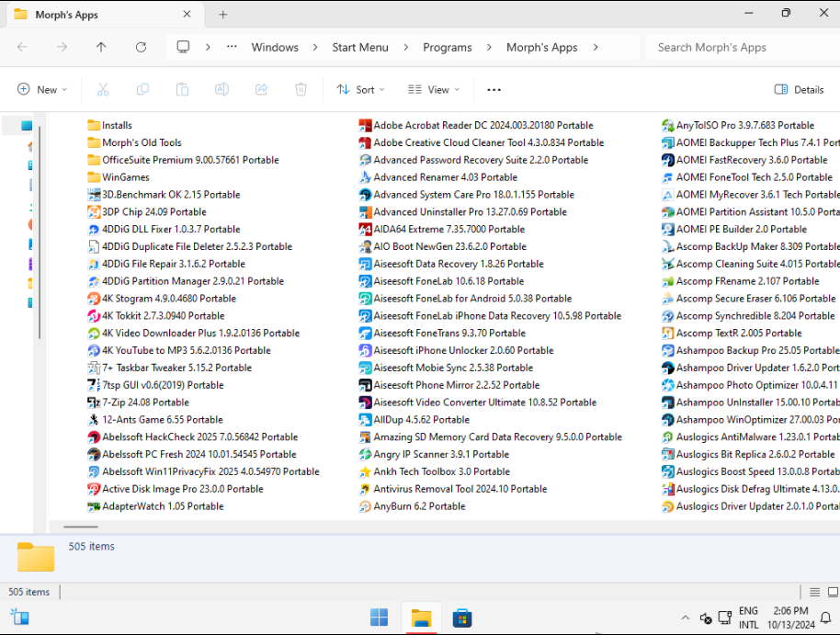This screenshot has height=635, width=840.
Task: Open the See more toolbar menu
Action: [x=494, y=89]
